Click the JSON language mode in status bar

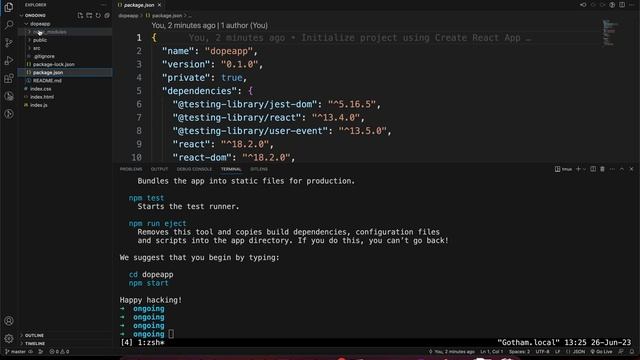tap(576, 352)
